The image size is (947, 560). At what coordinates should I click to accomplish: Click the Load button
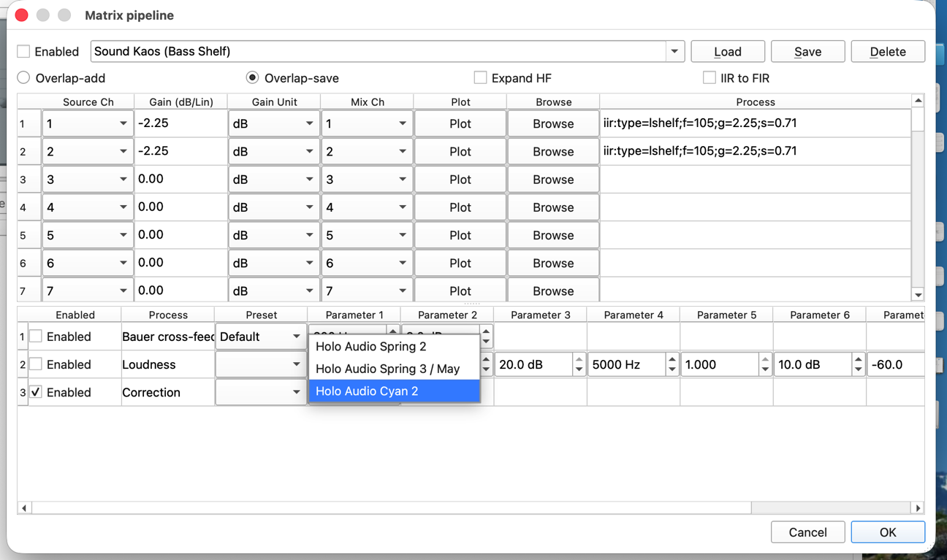727,52
